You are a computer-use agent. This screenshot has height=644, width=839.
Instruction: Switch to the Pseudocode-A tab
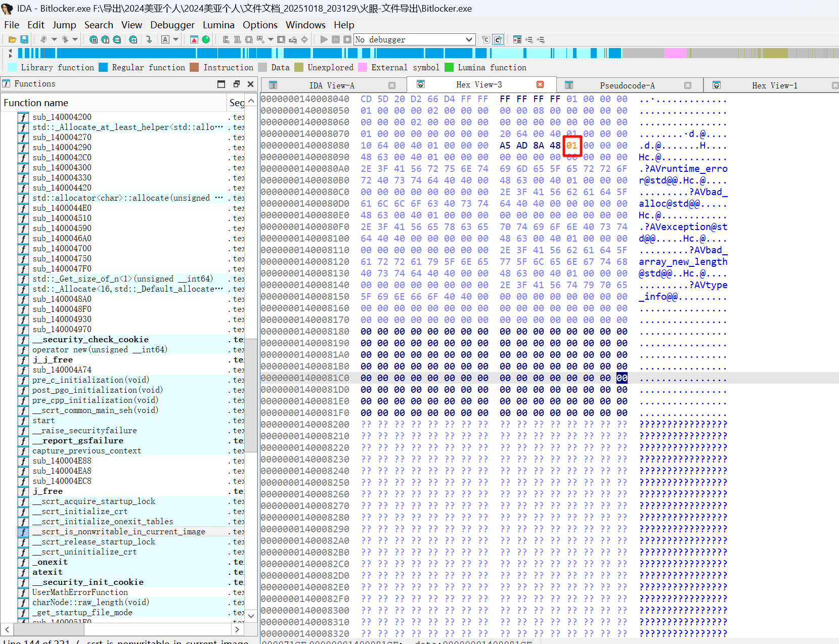[x=627, y=85]
